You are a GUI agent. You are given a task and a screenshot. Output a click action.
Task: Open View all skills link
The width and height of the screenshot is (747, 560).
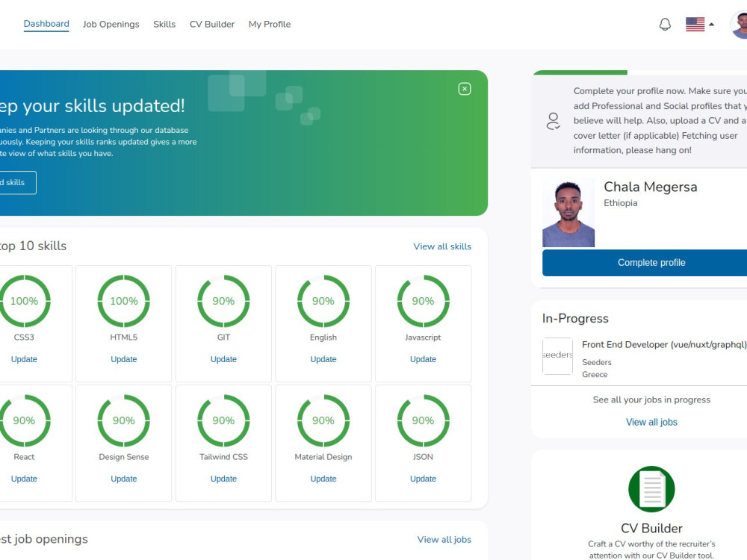(x=442, y=246)
